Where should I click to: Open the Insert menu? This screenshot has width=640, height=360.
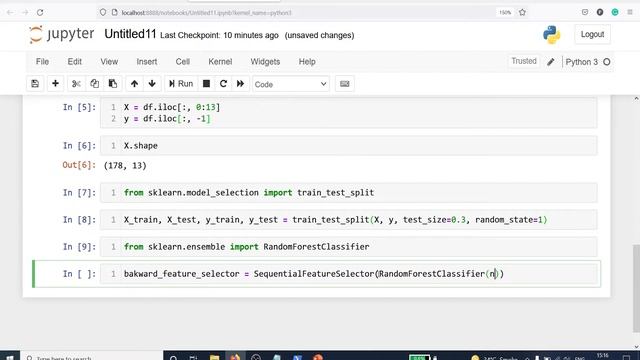coord(147,62)
